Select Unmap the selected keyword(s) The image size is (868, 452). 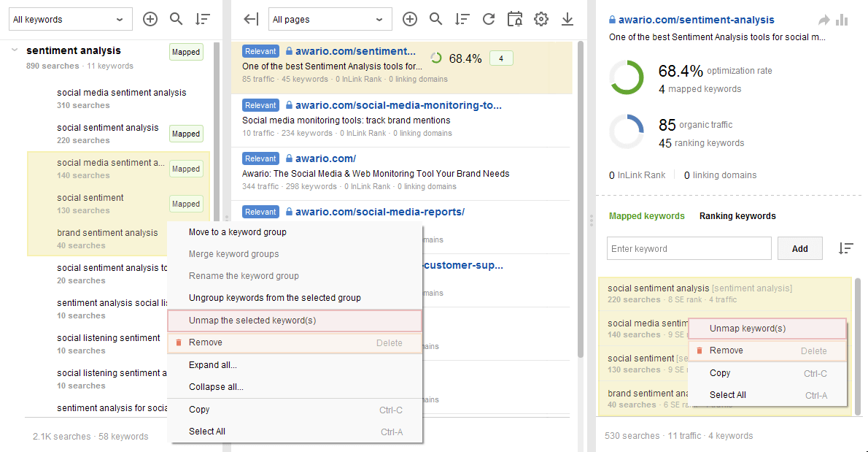[x=295, y=321]
